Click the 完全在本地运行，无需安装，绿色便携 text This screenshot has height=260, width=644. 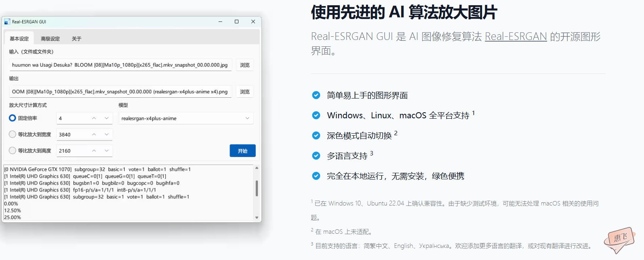[395, 176]
